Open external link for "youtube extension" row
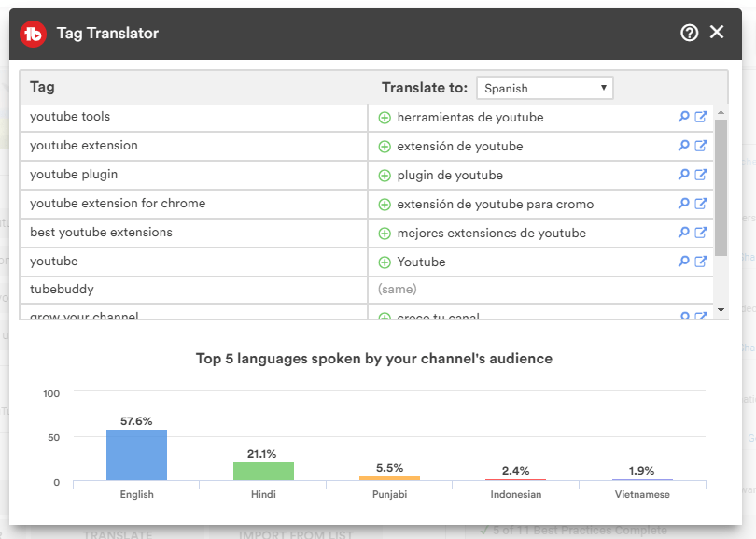The width and height of the screenshot is (756, 539). [x=702, y=146]
